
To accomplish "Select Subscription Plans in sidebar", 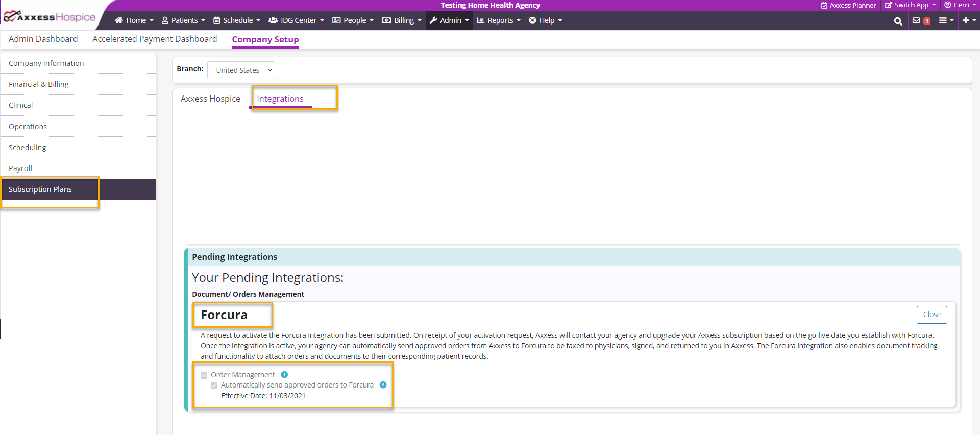I will click(x=40, y=189).
